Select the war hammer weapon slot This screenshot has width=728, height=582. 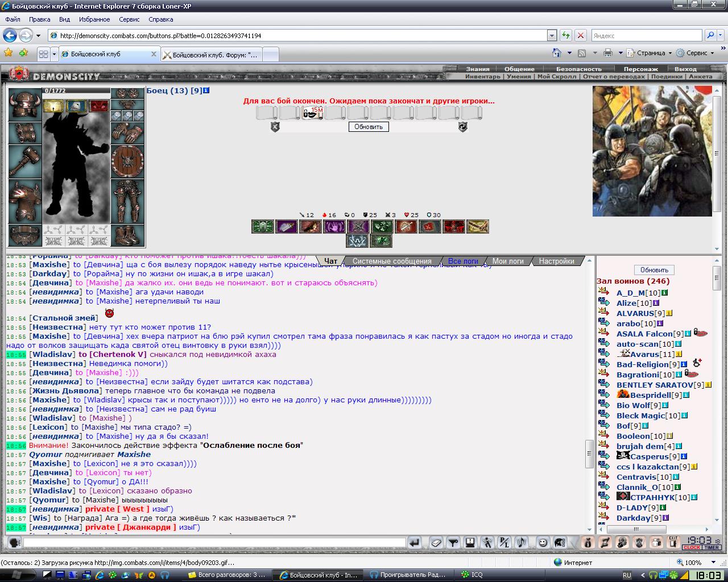(24, 161)
